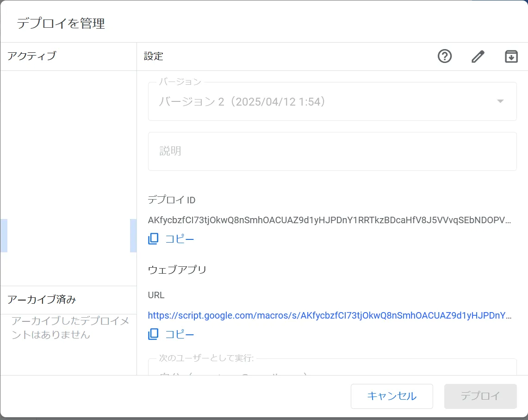Click コピー text under the URL
528x420 pixels.
[x=180, y=335]
